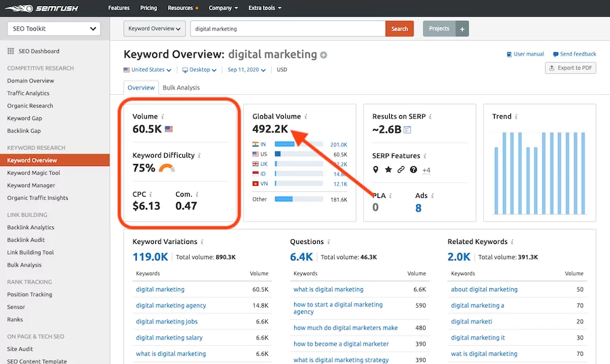Click the info icon next to Com.

point(197,194)
